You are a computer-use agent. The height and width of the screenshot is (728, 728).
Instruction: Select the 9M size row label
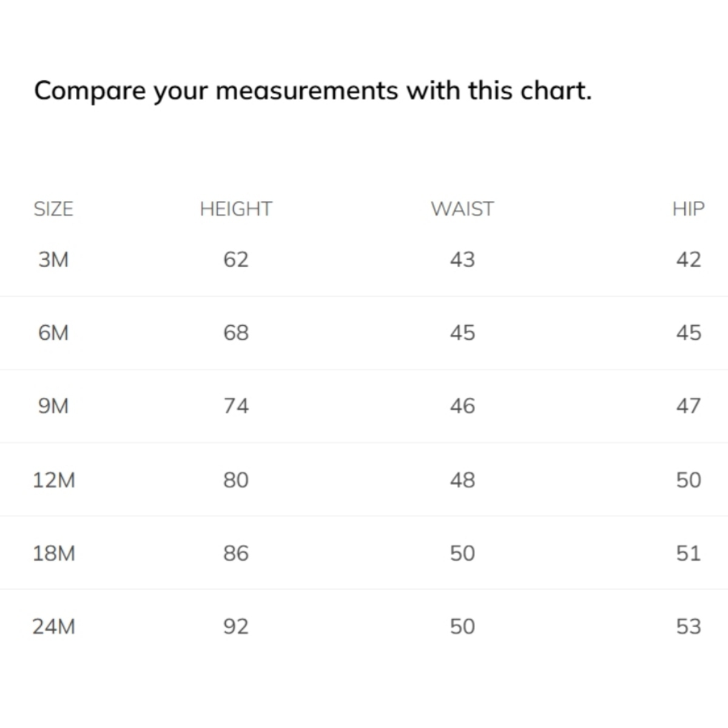pyautogui.click(x=53, y=406)
